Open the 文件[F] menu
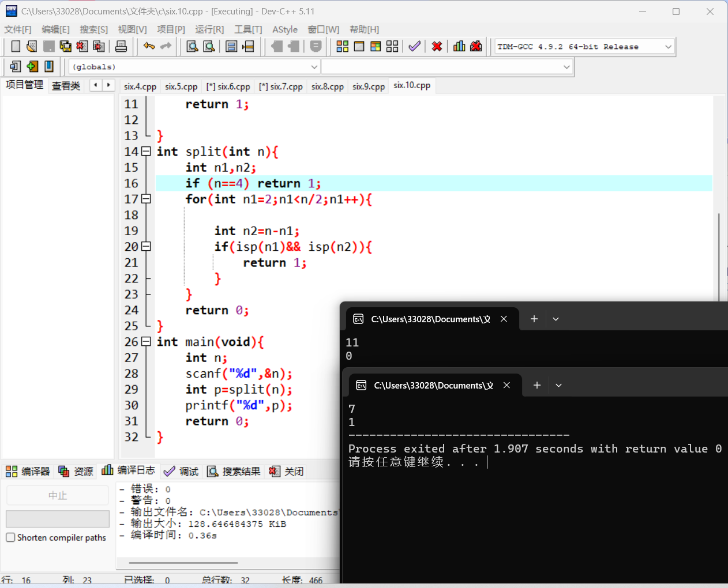This screenshot has width=728, height=588. click(x=18, y=29)
